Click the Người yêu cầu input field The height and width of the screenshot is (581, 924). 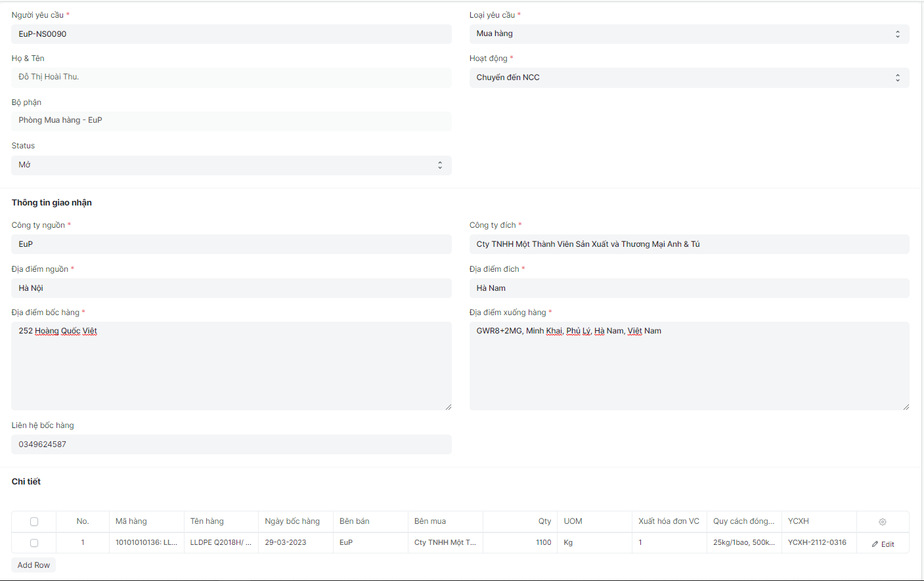(231, 34)
